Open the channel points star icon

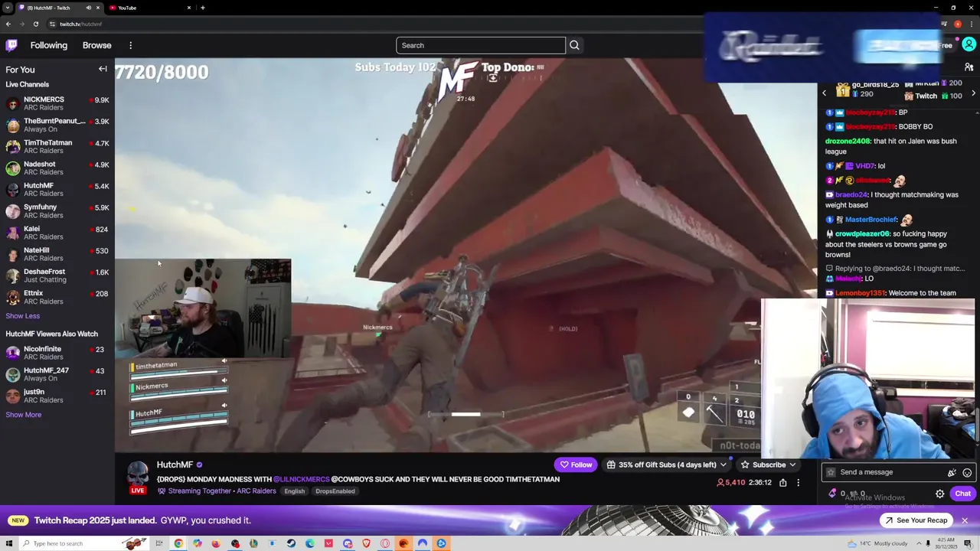pyautogui.click(x=831, y=472)
